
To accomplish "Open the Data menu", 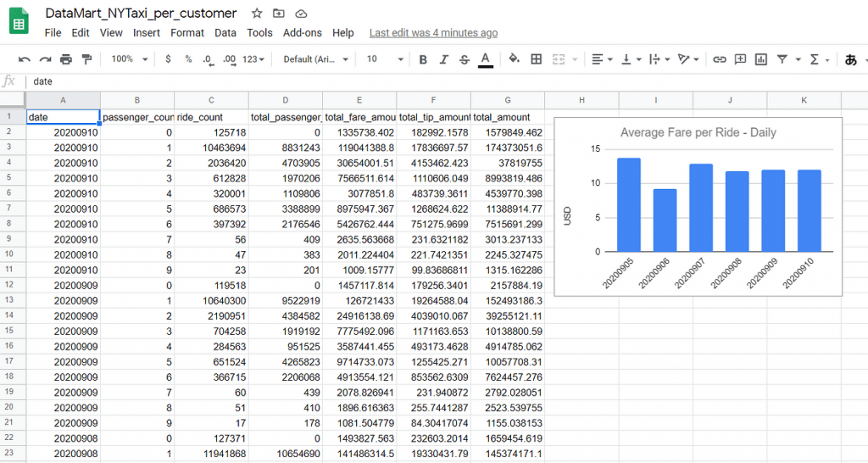I will [225, 33].
